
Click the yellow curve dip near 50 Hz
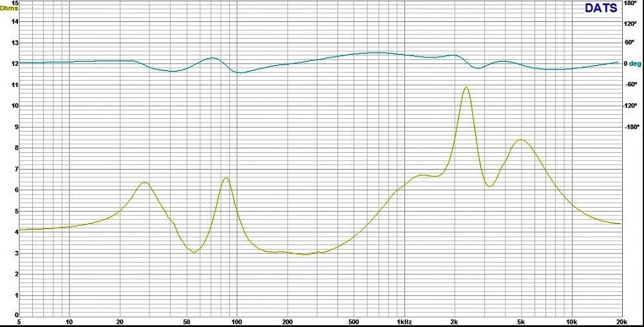[194, 252]
